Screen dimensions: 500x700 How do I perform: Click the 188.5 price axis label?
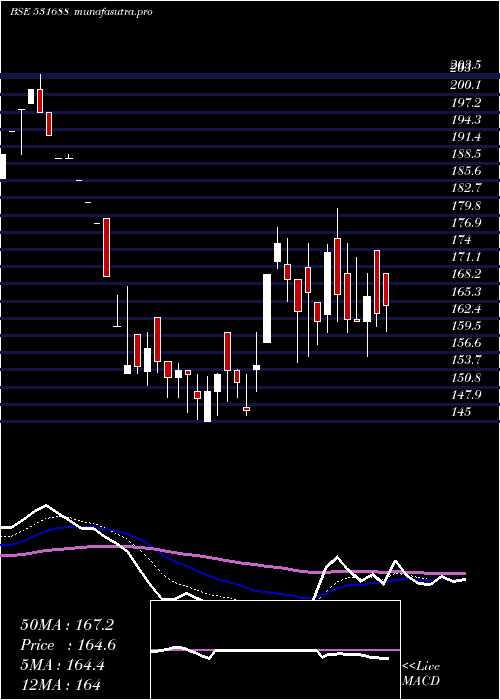click(466, 154)
